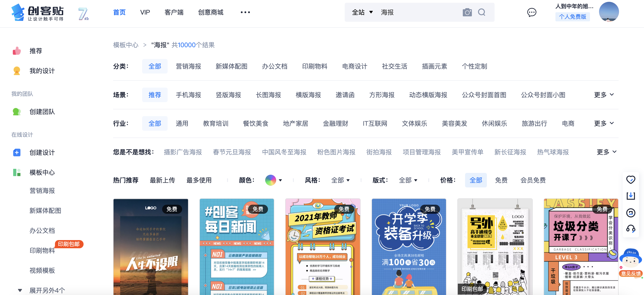644x295 pixels.
Task: Open the 风格 全部 dropdown
Action: click(x=340, y=180)
